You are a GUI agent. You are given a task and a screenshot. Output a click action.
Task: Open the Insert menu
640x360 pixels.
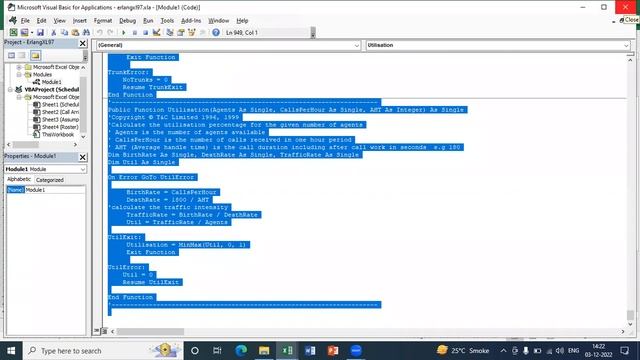(80, 20)
